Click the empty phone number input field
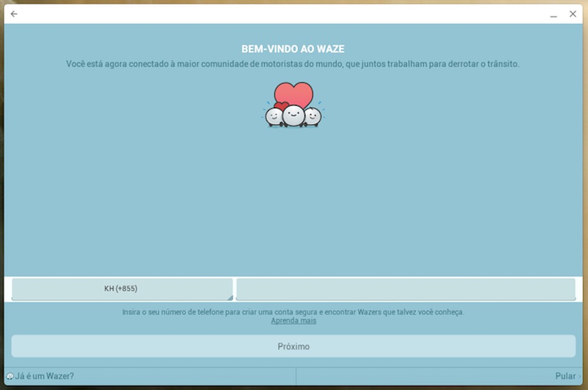Screen dimensions: 588x390 [x=406, y=288]
